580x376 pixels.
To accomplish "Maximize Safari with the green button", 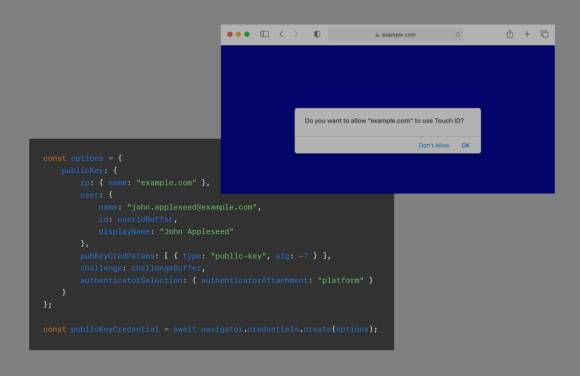I will (x=247, y=34).
